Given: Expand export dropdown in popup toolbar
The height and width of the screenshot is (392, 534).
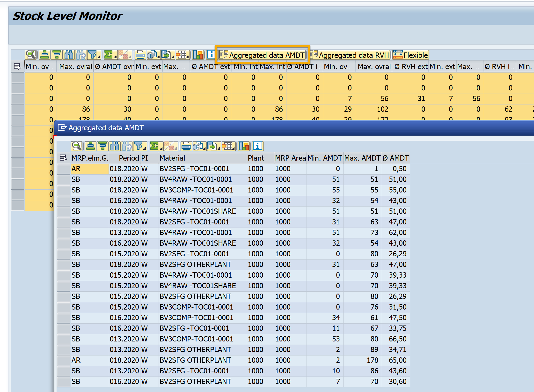Looking at the screenshot, I should 219,148.
